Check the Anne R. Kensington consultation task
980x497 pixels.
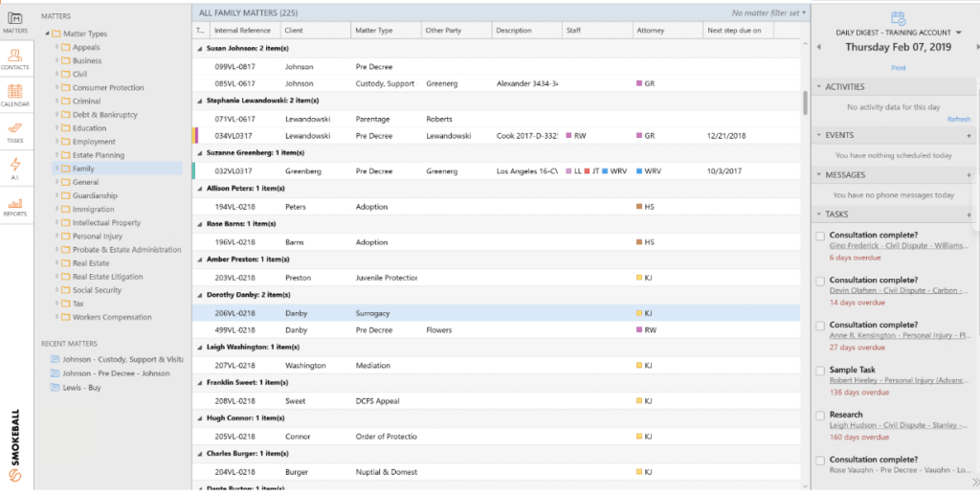820,327
